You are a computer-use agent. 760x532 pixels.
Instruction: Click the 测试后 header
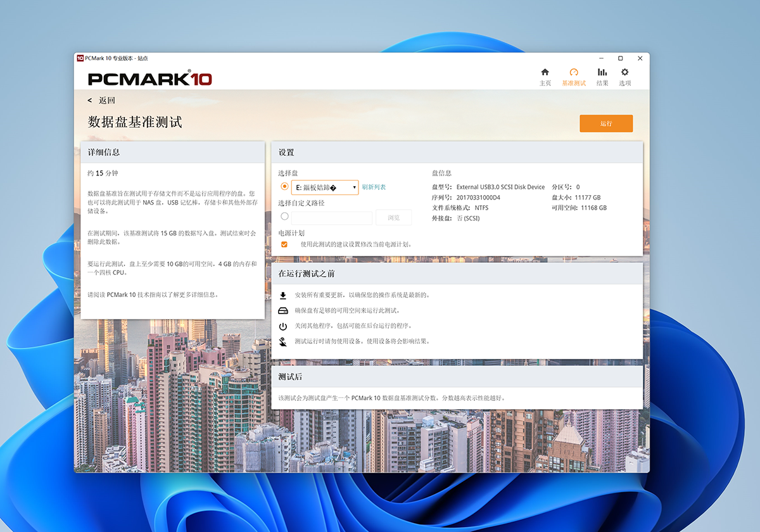pos(457,376)
